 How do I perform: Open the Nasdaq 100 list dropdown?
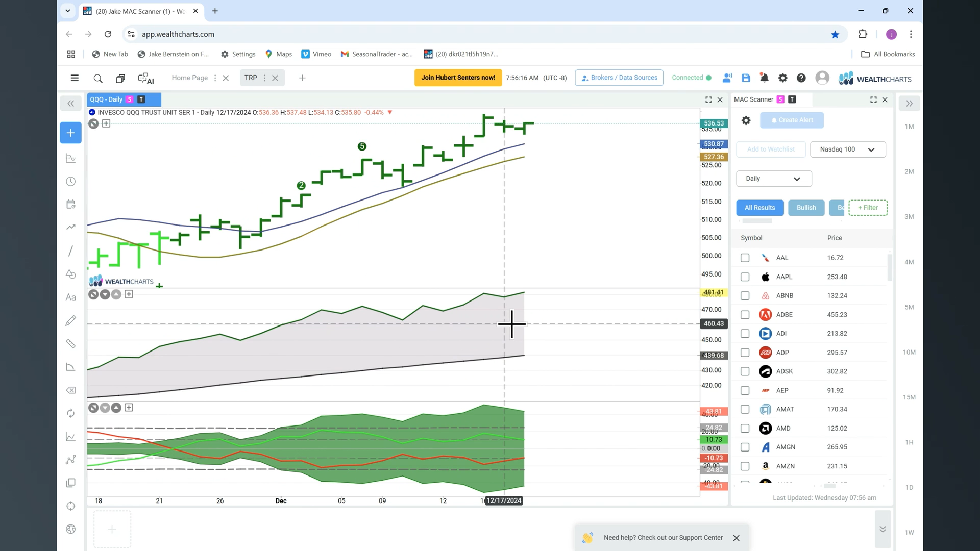click(848, 149)
